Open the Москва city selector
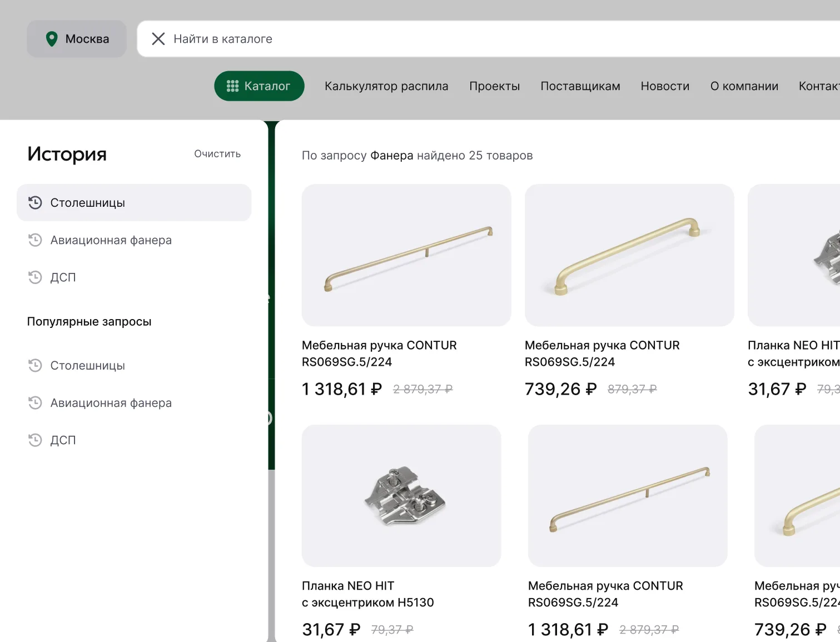The image size is (840, 642). coord(77,39)
